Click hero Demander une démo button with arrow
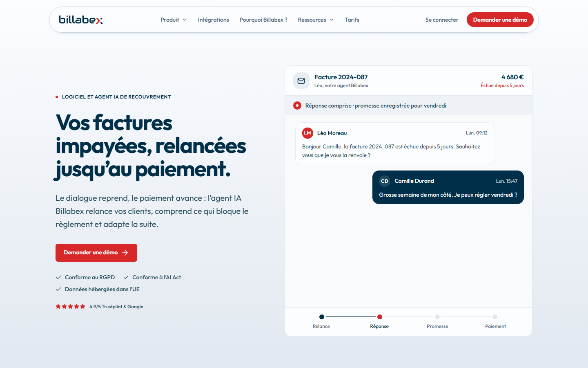This screenshot has width=588, height=368. point(96,253)
